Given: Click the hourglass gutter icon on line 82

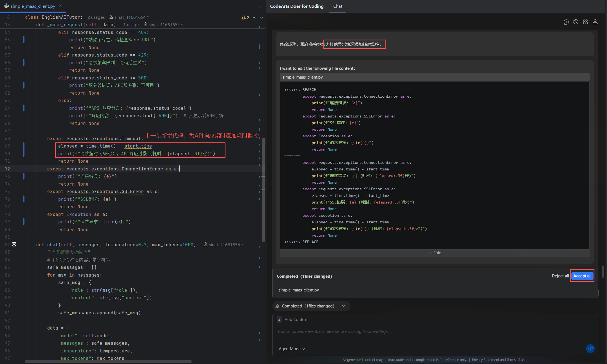Looking at the screenshot, I should coord(14,245).
